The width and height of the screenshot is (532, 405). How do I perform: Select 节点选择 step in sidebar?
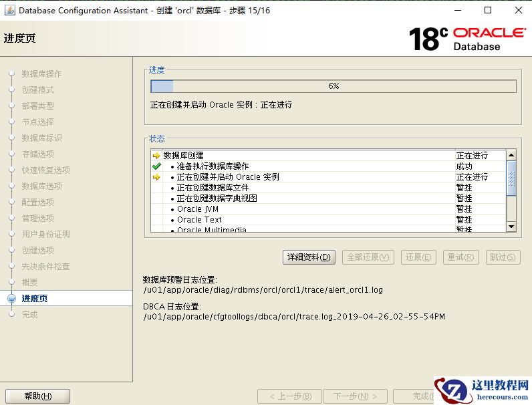click(38, 122)
